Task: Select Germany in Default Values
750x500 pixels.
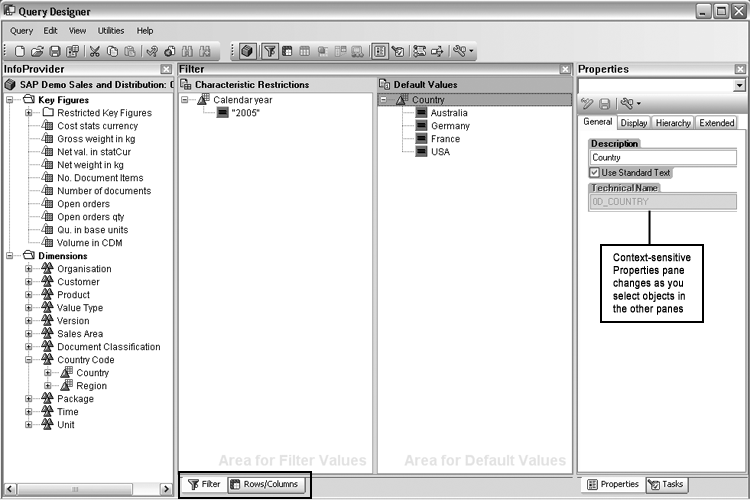Action: (450, 126)
